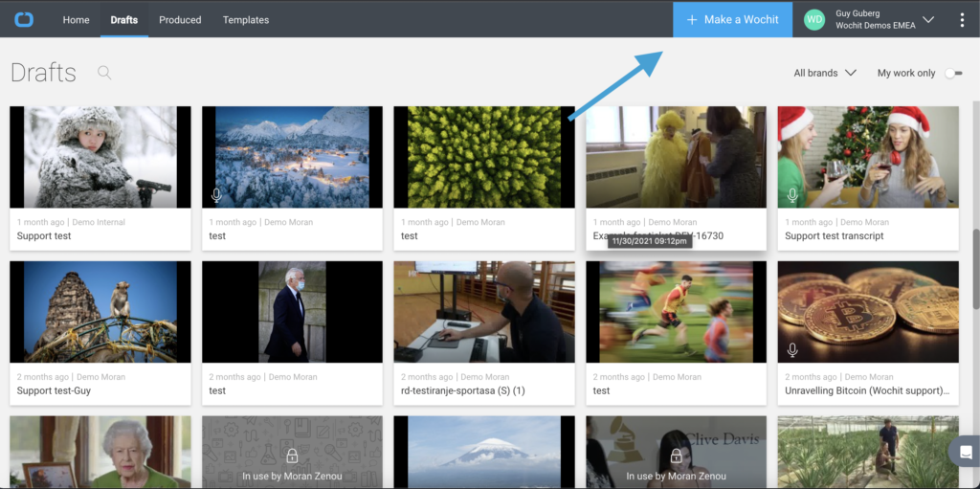Open the Santa hats wine thumbnail
980x489 pixels.
pyautogui.click(x=868, y=157)
